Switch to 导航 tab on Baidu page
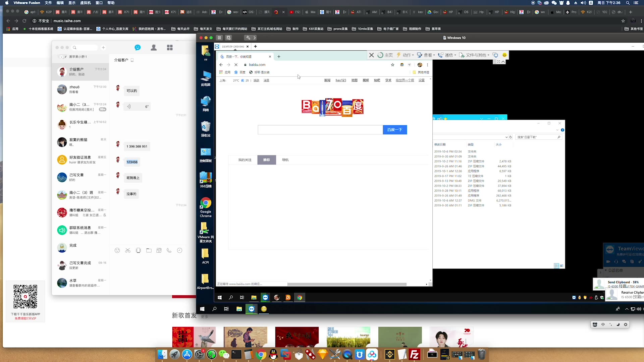The image size is (644, 362). (x=285, y=160)
